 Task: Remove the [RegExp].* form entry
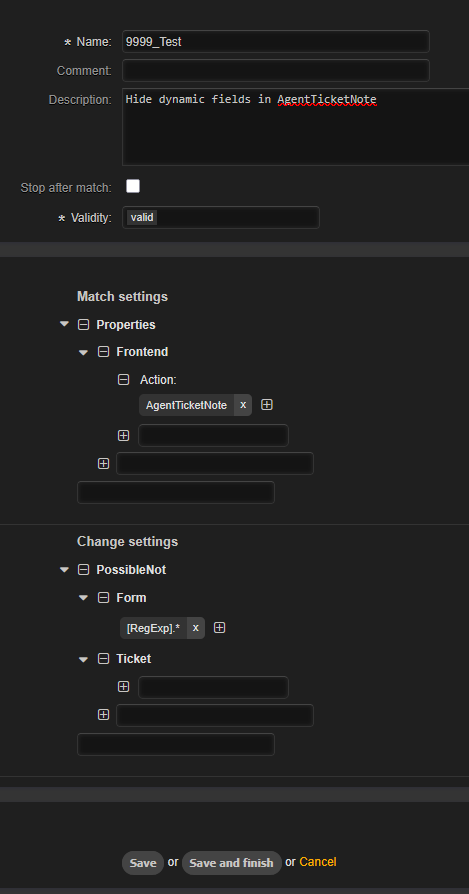tap(195, 628)
